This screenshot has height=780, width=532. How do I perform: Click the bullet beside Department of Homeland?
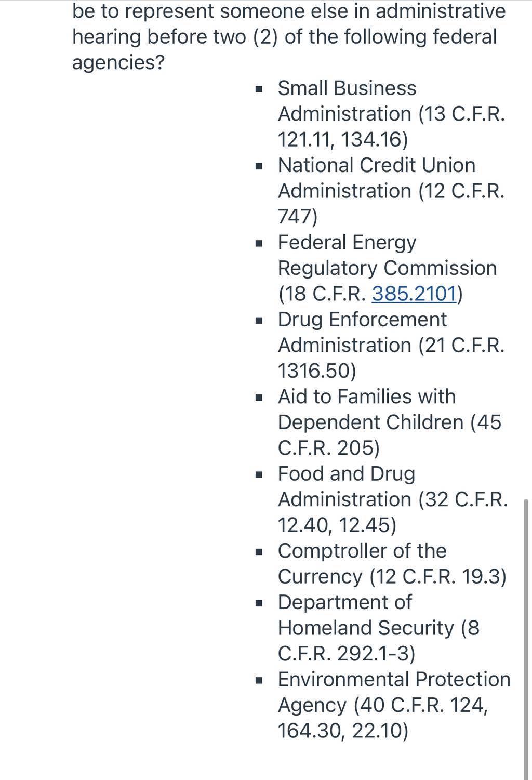tap(259, 603)
